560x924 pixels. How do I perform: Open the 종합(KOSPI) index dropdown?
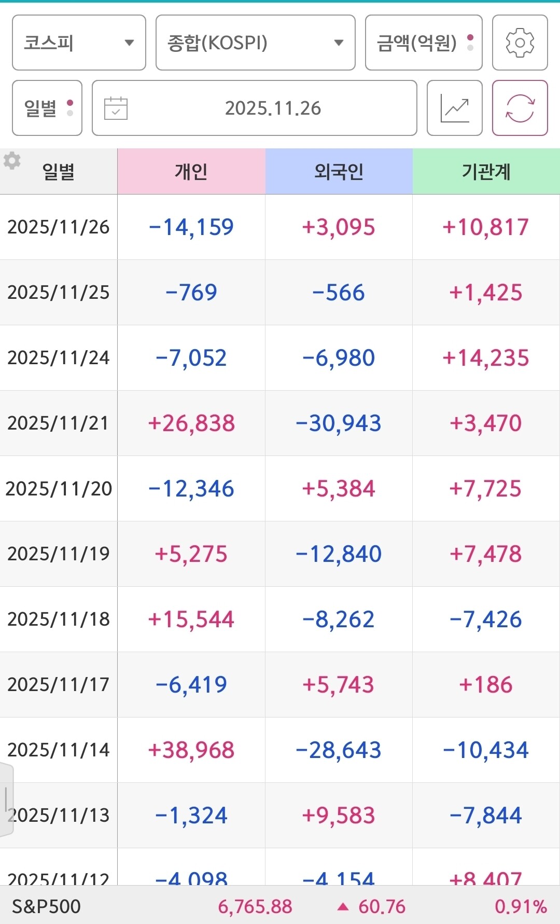[255, 43]
